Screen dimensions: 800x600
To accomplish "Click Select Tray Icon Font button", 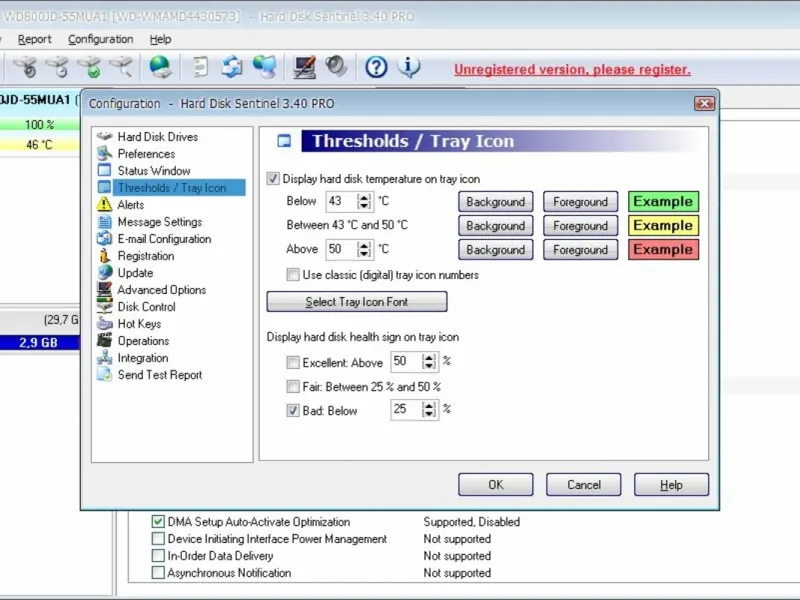I will click(357, 302).
